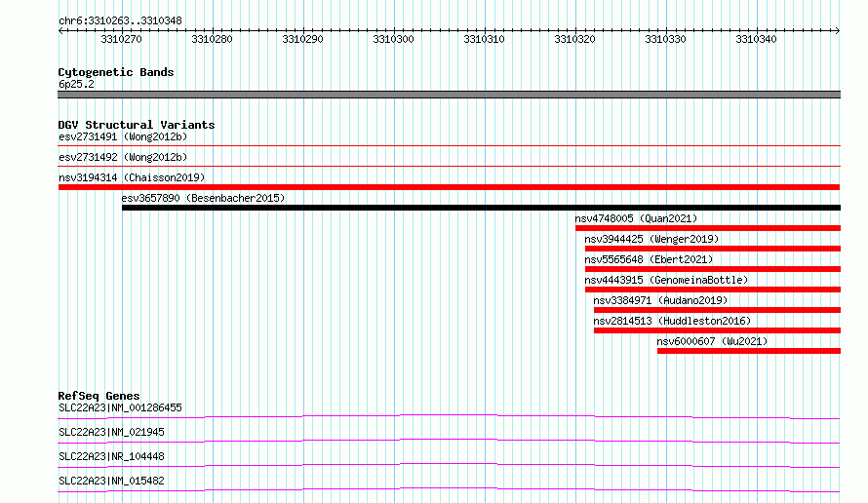Viewport: 868px width, 503px height.
Task: Click ruler position 3310280
Action: (212, 39)
